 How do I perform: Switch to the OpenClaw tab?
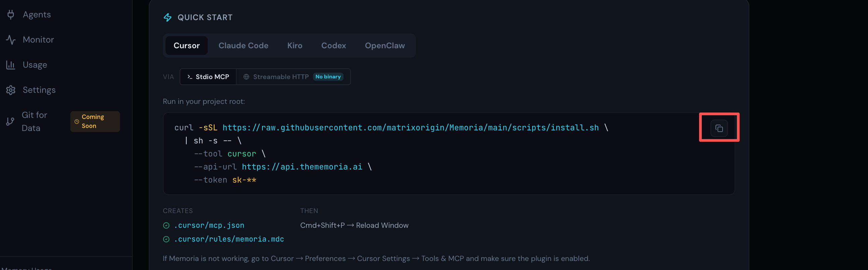pyautogui.click(x=384, y=46)
